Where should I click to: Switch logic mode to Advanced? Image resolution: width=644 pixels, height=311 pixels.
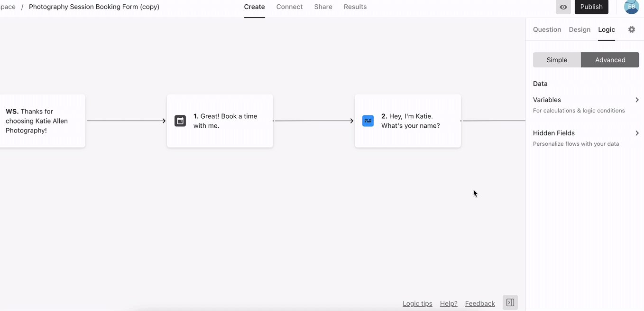610,60
